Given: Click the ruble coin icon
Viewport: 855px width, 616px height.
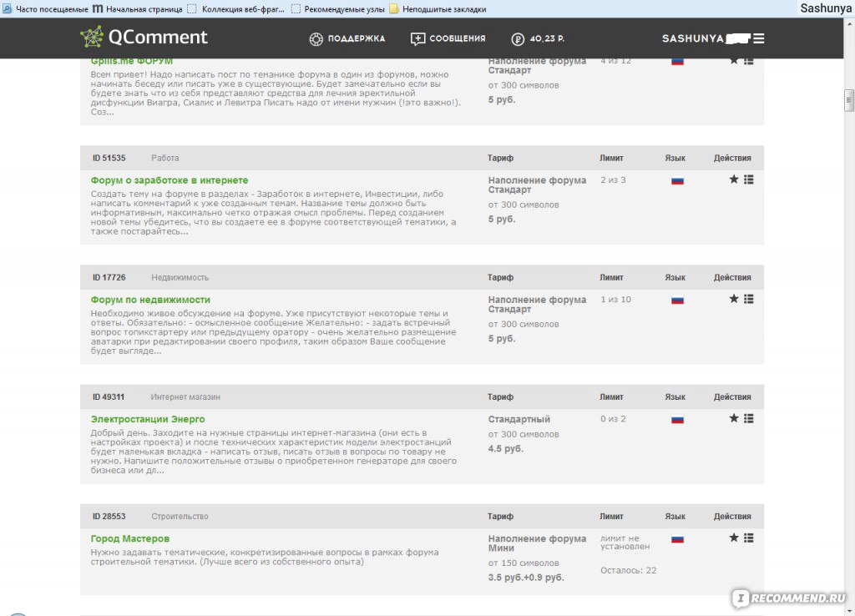Looking at the screenshot, I should (x=518, y=39).
